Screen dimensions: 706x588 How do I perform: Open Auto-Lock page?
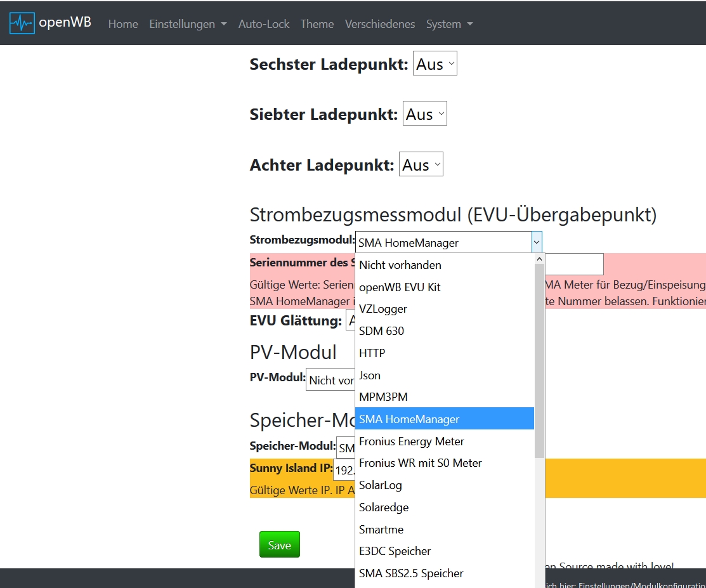coord(263,24)
